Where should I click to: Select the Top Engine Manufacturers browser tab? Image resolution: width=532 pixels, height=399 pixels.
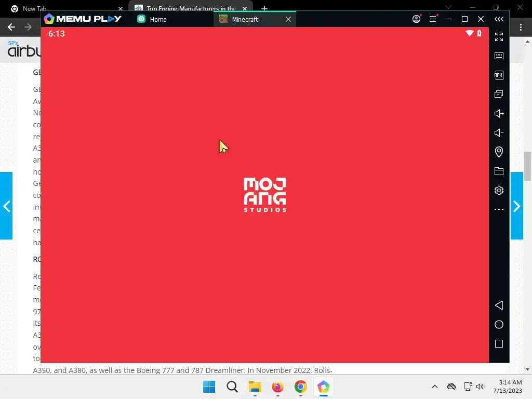point(191,8)
